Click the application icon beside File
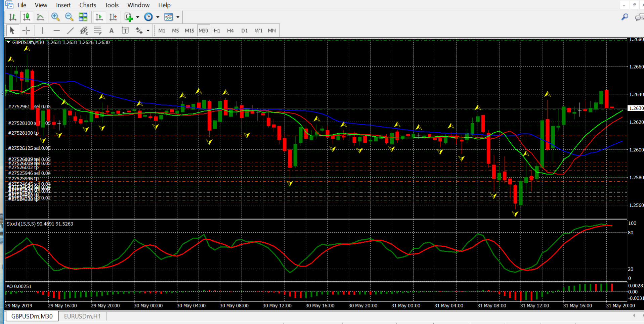The image size is (644, 324). [9, 5]
